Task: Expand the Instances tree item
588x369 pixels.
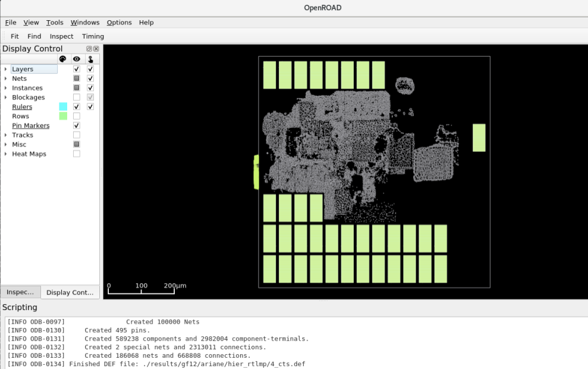Action: [x=6, y=88]
